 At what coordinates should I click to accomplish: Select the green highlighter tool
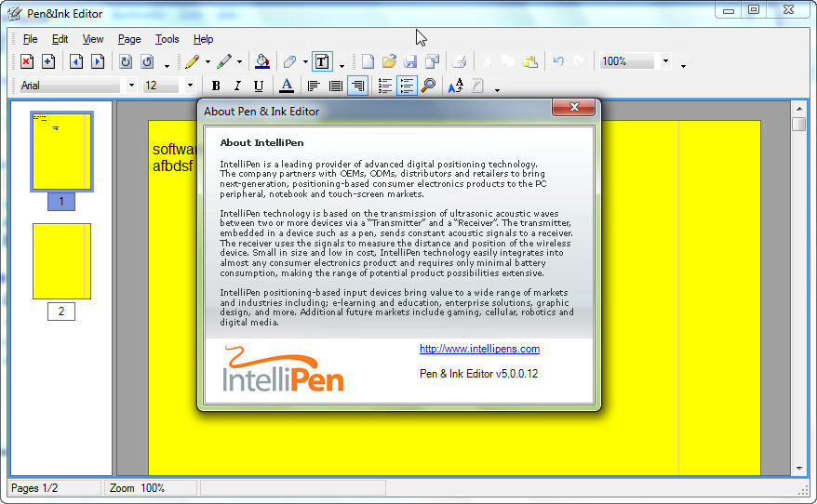point(224,62)
